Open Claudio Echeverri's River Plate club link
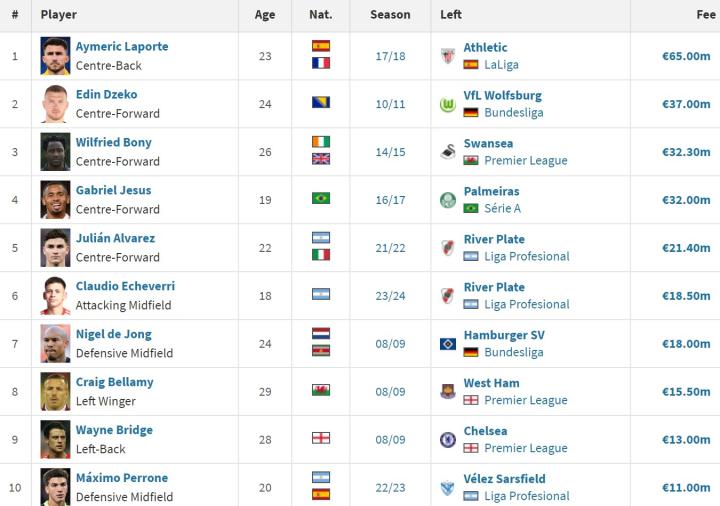Screen dimensions: 720x506 (x=494, y=287)
